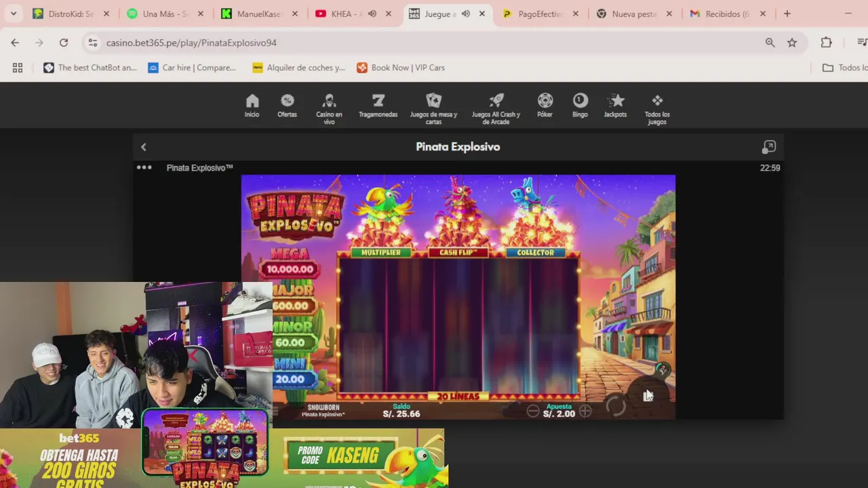This screenshot has width=868, height=488.
Task: Open the extensions puzzle icon
Action: click(826, 43)
